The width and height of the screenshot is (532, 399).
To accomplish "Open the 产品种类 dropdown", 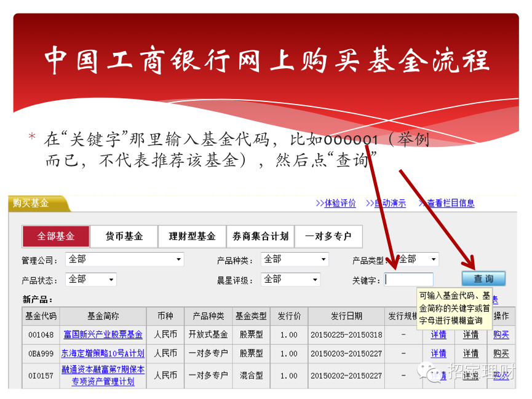I will click(295, 259).
